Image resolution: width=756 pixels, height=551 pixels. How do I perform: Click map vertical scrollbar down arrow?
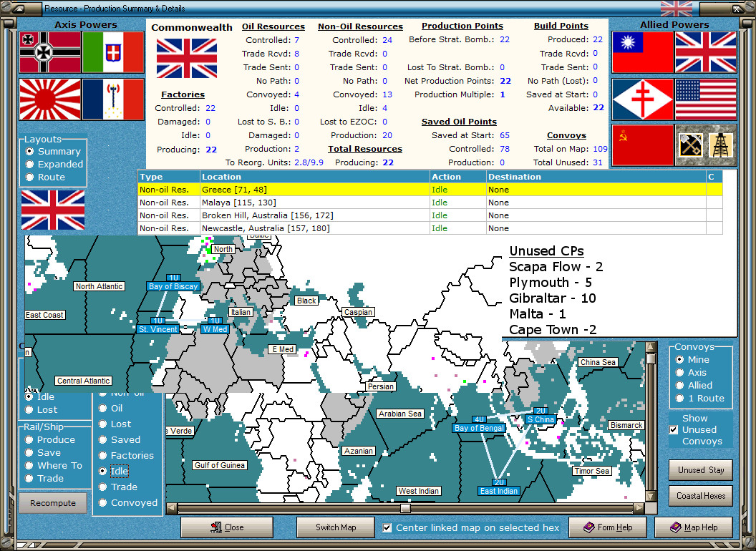click(x=651, y=497)
